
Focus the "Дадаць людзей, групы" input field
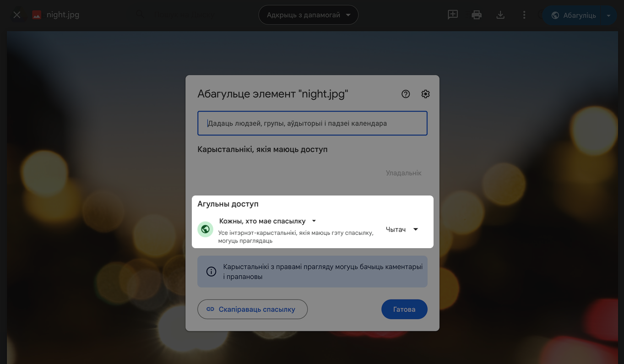coord(312,123)
